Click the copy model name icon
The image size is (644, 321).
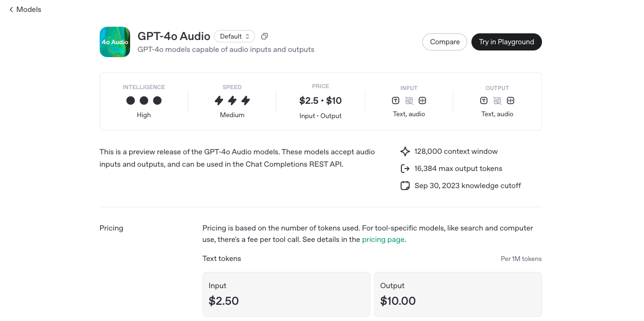pyautogui.click(x=265, y=36)
